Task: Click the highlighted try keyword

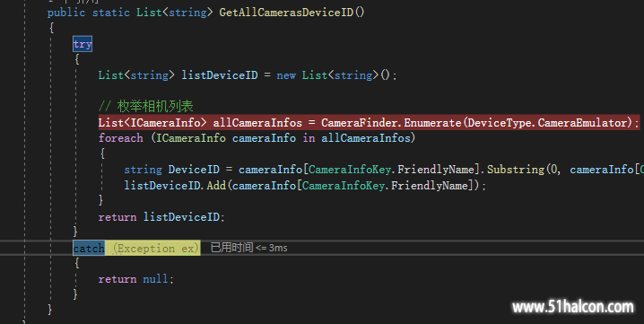Action: 83,44
